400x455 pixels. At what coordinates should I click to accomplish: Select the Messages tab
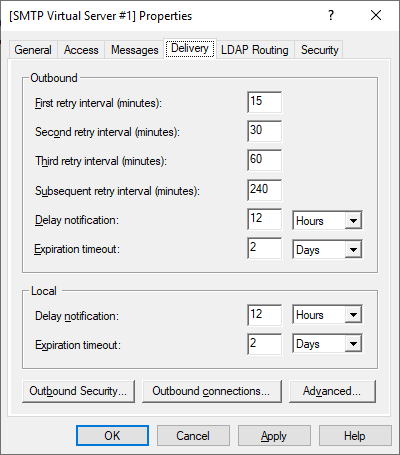(x=134, y=50)
